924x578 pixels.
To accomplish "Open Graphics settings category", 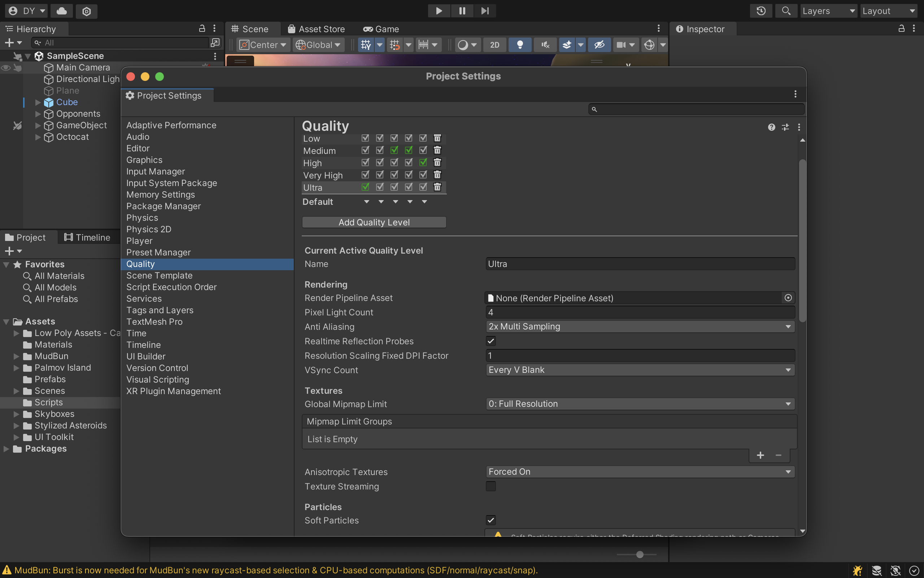I will point(144,160).
